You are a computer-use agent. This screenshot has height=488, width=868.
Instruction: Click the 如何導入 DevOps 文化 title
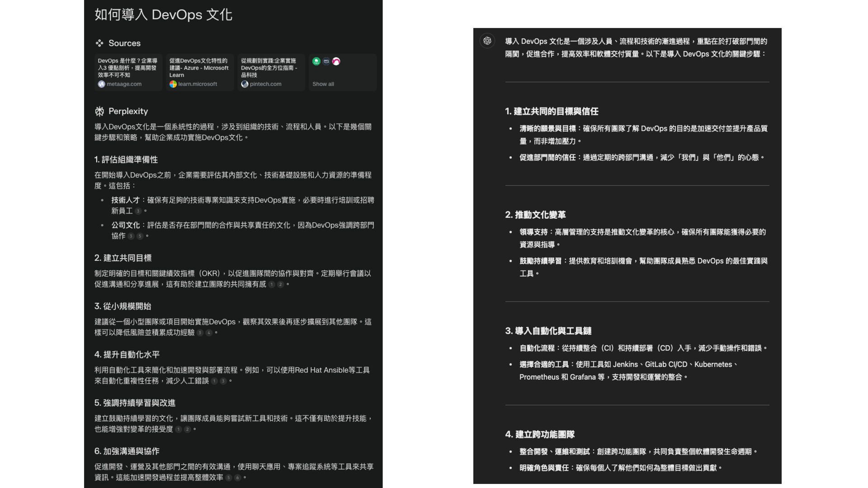(163, 15)
